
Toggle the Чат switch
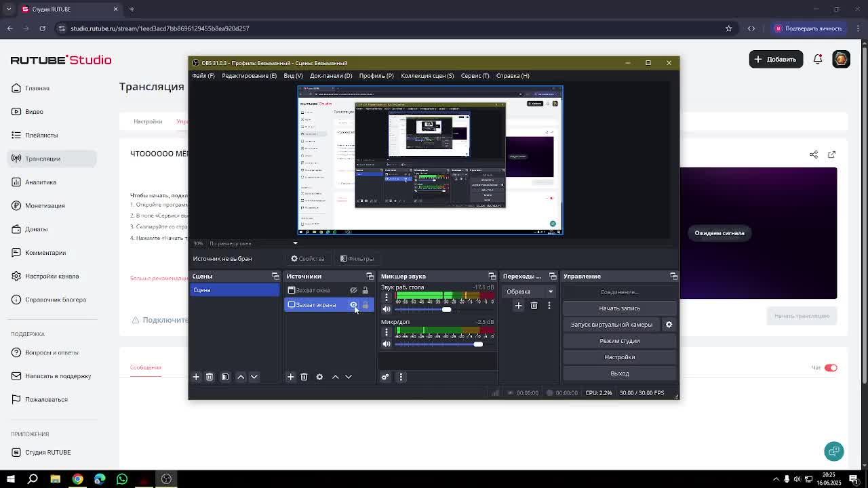coord(831,368)
